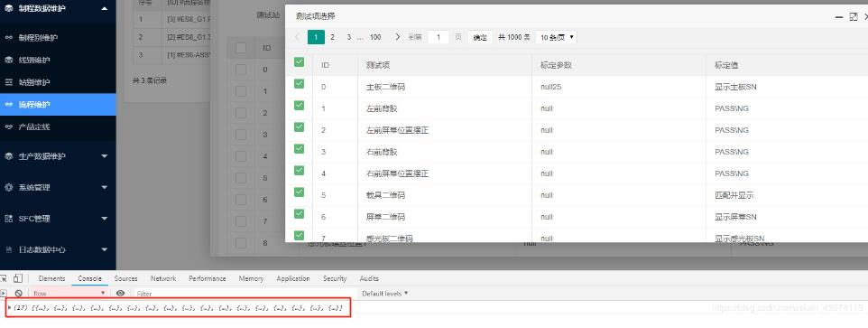Screen dimensions: 868x328
Task: Toggle the DevTools device toolbar icon
Action: 18,278
